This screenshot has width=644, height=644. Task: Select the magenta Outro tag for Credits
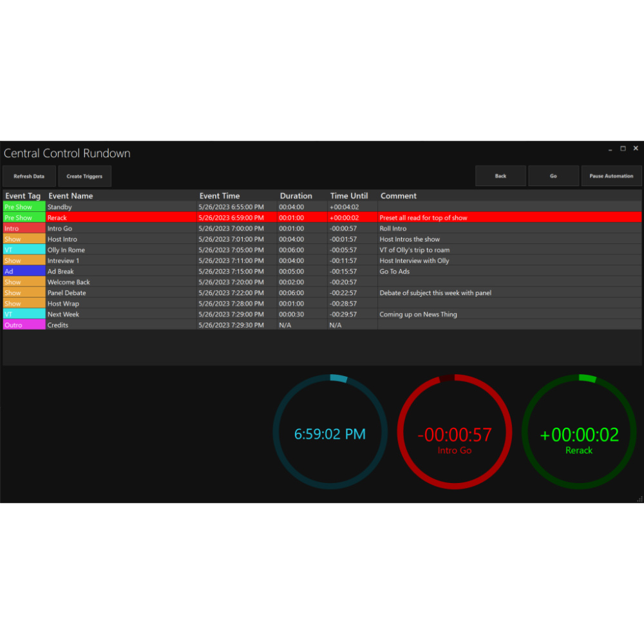pos(24,325)
